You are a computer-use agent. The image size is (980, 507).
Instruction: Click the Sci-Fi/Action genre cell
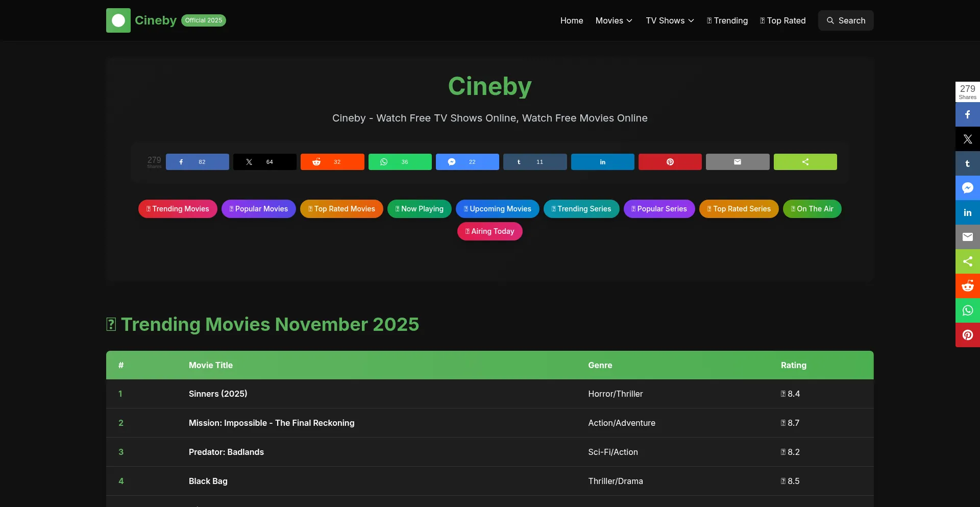pyautogui.click(x=613, y=452)
